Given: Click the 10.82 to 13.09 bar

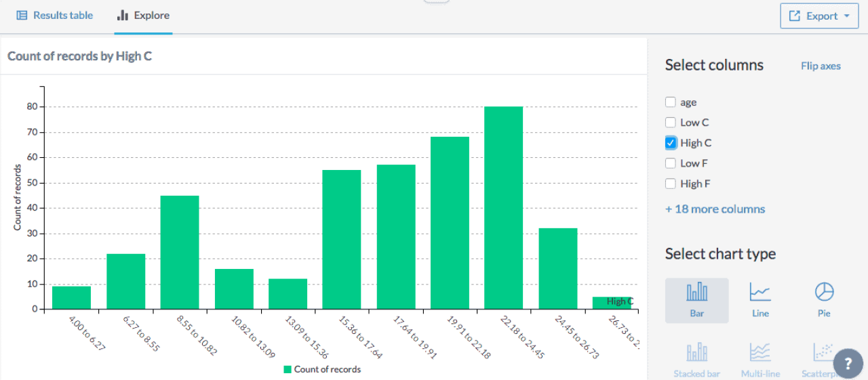Looking at the screenshot, I should coord(234,289).
